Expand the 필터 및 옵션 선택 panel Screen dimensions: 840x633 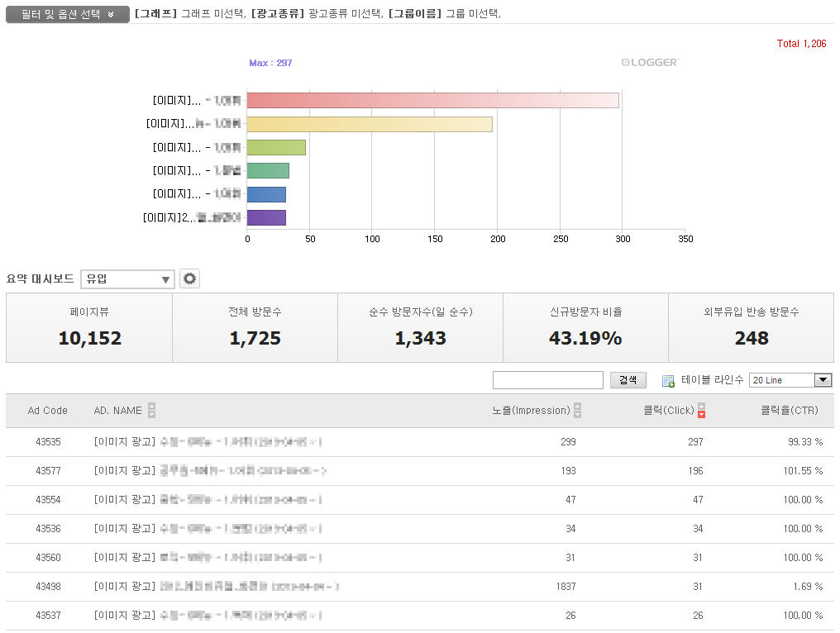click(x=68, y=15)
